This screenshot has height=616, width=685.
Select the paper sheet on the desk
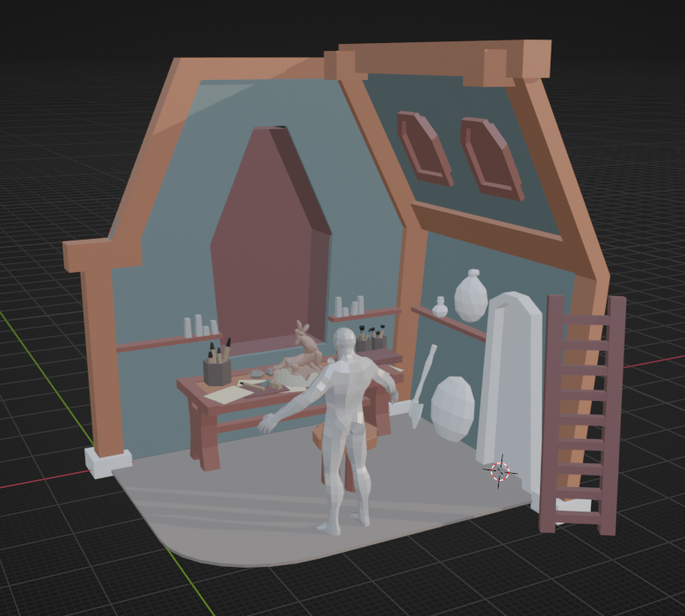click(227, 395)
